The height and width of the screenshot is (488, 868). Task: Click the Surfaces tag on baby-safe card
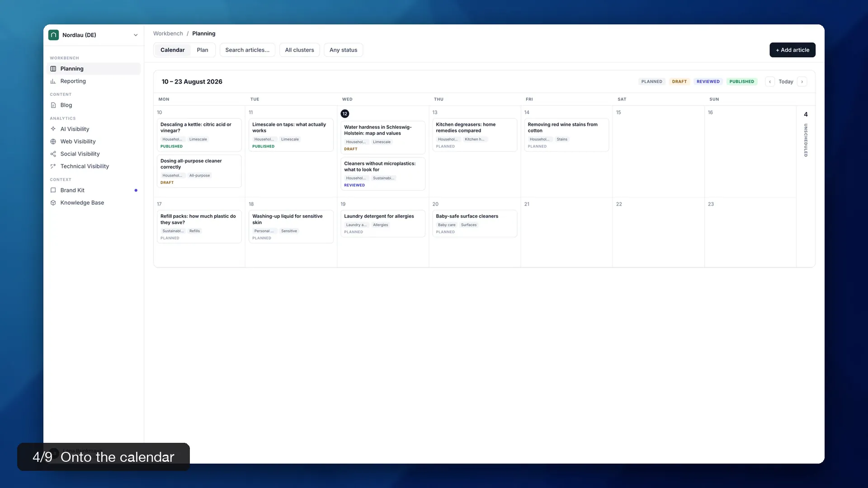[469, 225]
